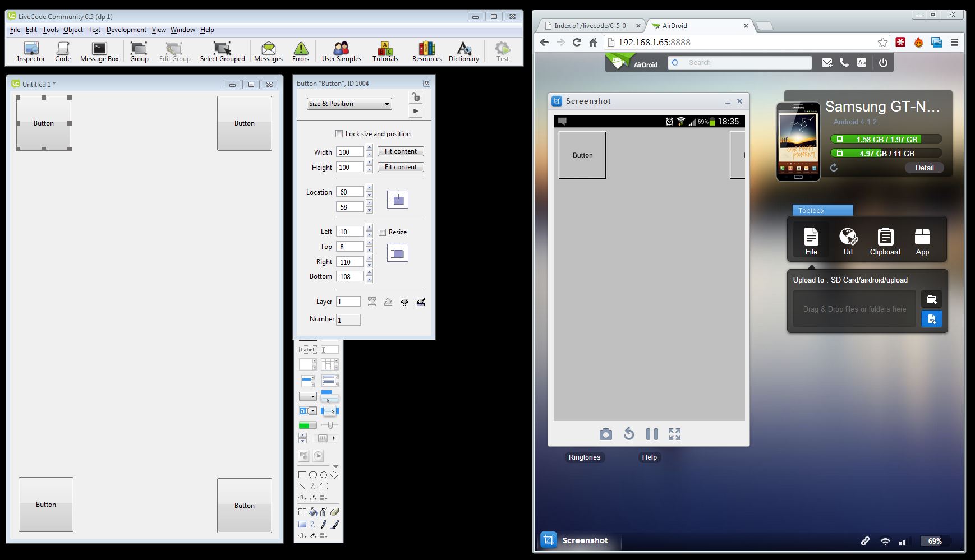This screenshot has height=560, width=975.
Task: Open the Dictionary from the toolbar
Action: [463, 52]
